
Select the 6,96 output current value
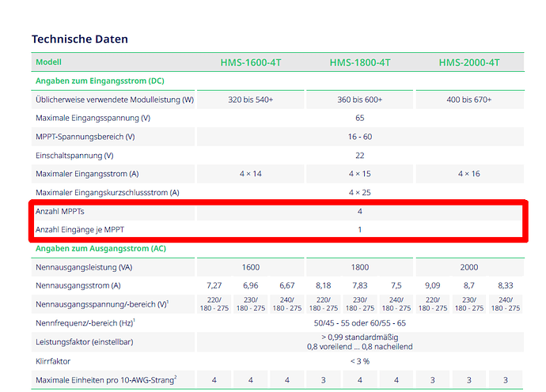coord(251,286)
